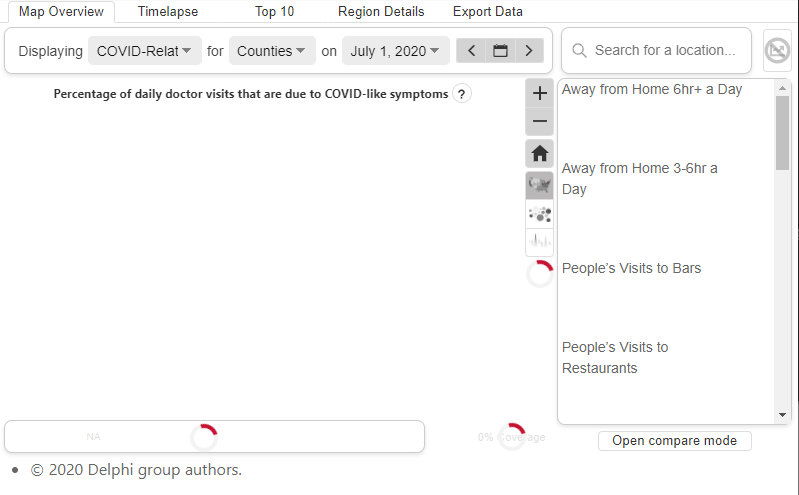The height and width of the screenshot is (495, 799).
Task: Click the indicator list scrollbar thumb
Action: 782,133
